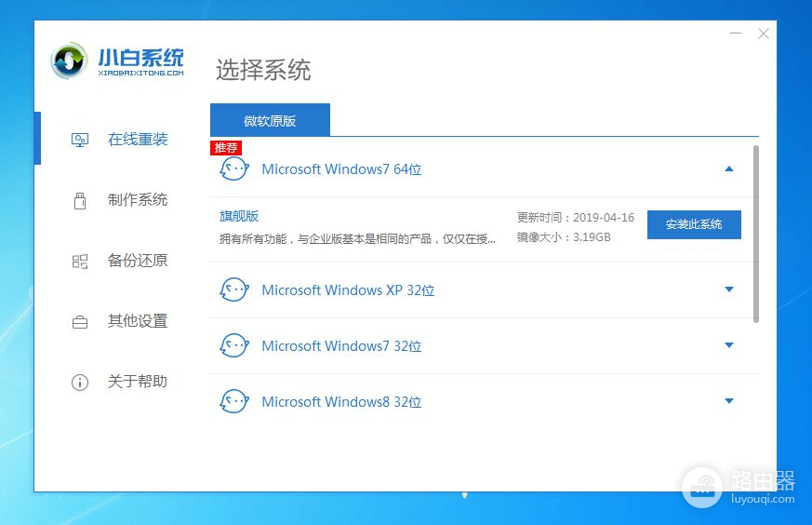This screenshot has width=812, height=525.
Task: Click the 小白系统 logo at top left
Action: click(117, 61)
